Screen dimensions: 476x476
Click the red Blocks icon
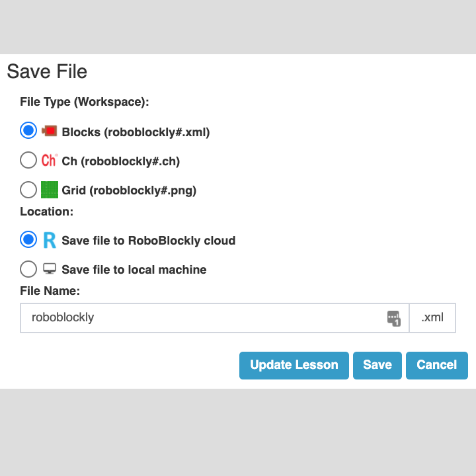point(49,131)
